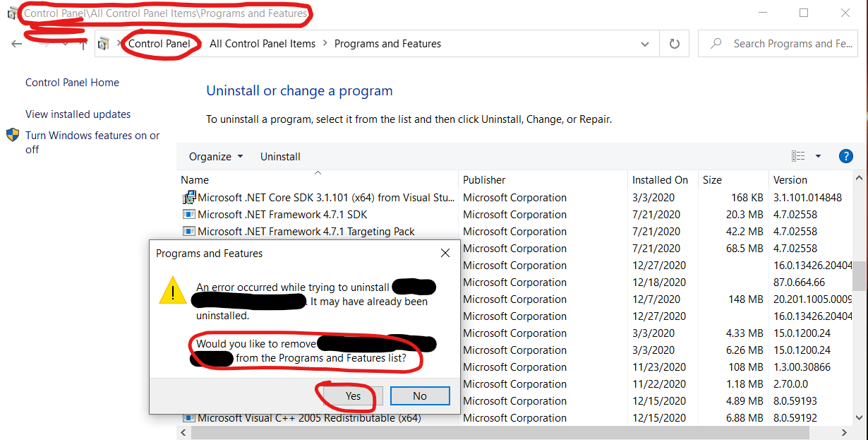
Task: Click No in the Programs and Features dialog
Action: [419, 396]
